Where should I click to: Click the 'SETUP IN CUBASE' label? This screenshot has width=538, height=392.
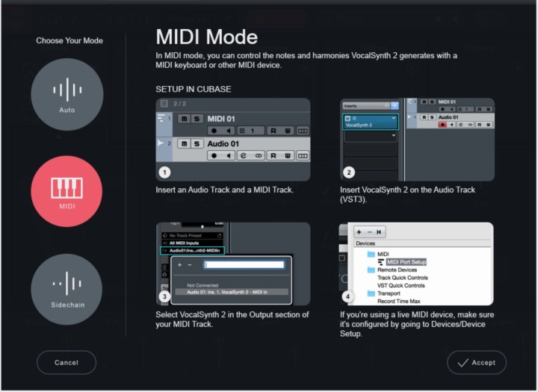(194, 89)
